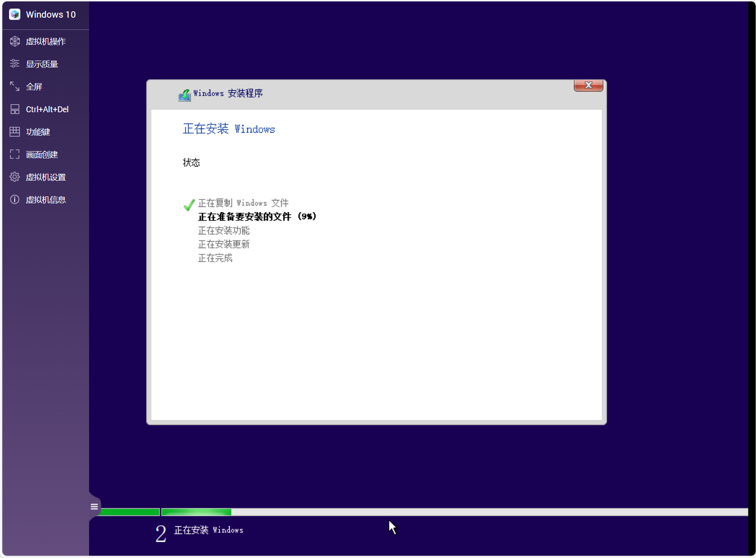Click the 状态 label
Screen dimensions: 756x558
[x=191, y=162]
